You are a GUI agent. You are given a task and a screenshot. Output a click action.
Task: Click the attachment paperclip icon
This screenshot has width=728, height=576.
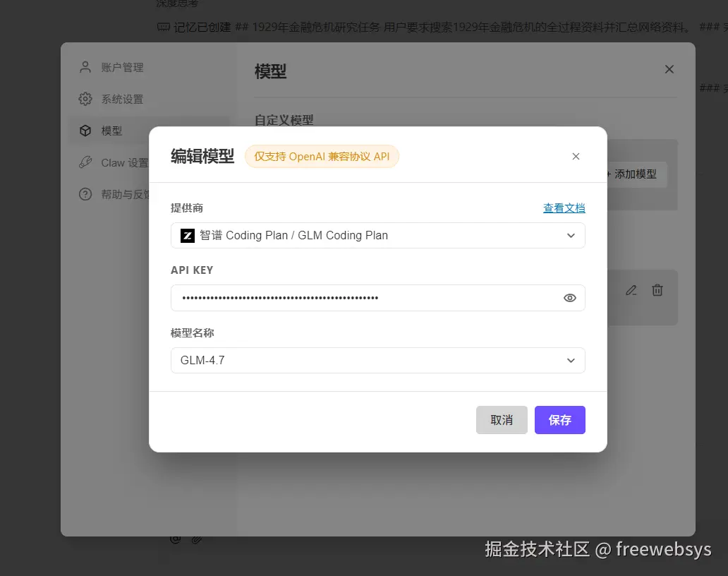pos(197,539)
